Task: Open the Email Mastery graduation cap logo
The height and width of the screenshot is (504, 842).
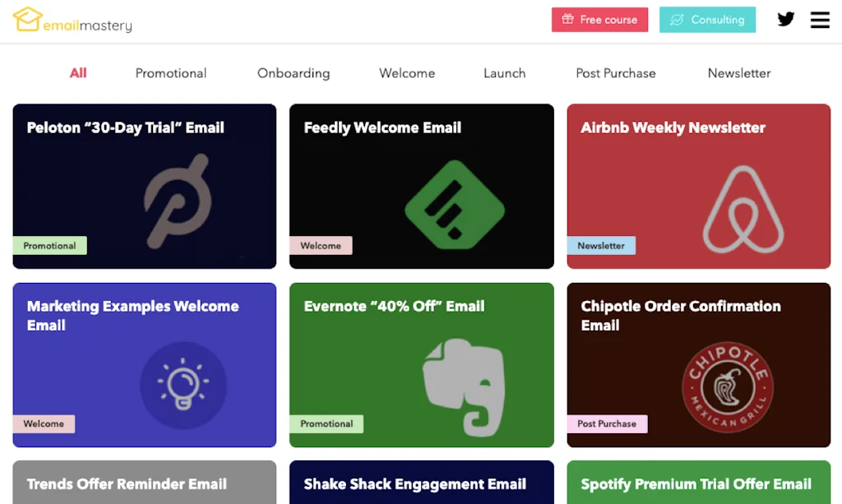Action: [27, 20]
